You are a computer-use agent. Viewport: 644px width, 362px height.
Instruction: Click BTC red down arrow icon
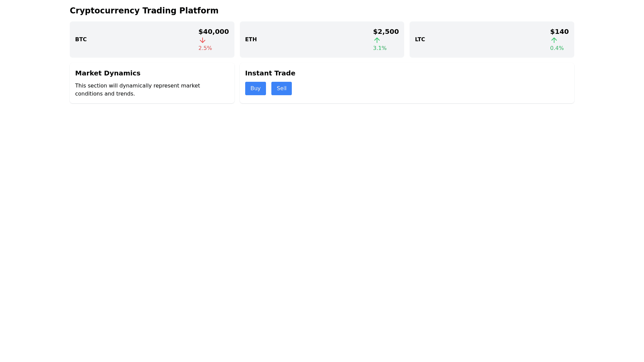202,40
